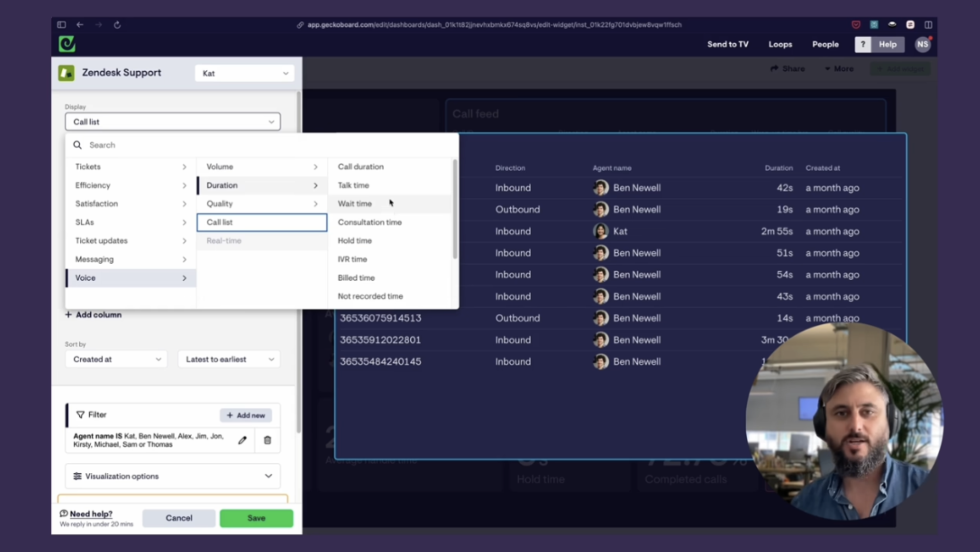Open the Created at sort dropdown

click(x=116, y=359)
